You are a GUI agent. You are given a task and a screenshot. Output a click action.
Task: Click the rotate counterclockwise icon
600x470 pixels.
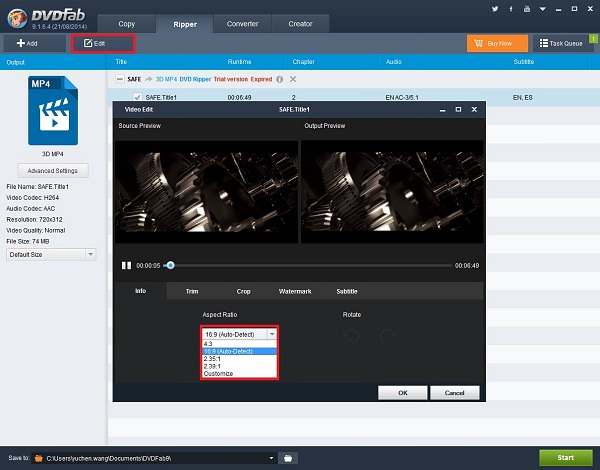click(351, 336)
